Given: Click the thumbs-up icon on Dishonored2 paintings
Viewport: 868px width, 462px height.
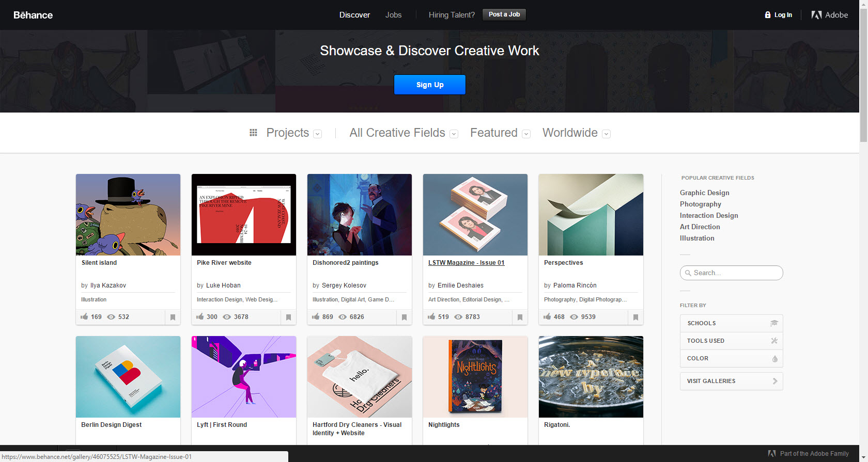Looking at the screenshot, I should [316, 316].
